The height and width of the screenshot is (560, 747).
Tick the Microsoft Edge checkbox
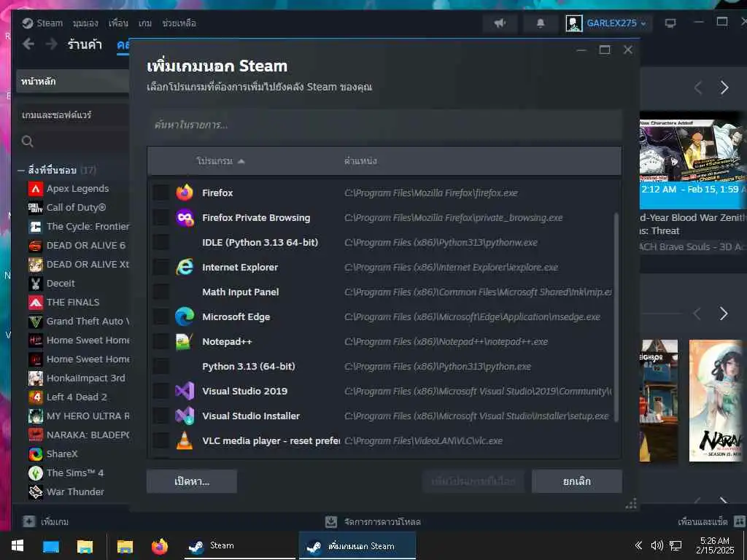[x=160, y=316]
